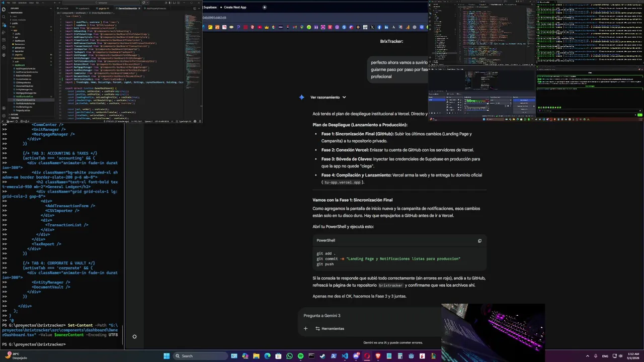The height and width of the screenshot is (362, 644).
Task: Open the LinkedIn bookmark icon
Action: click(386, 27)
